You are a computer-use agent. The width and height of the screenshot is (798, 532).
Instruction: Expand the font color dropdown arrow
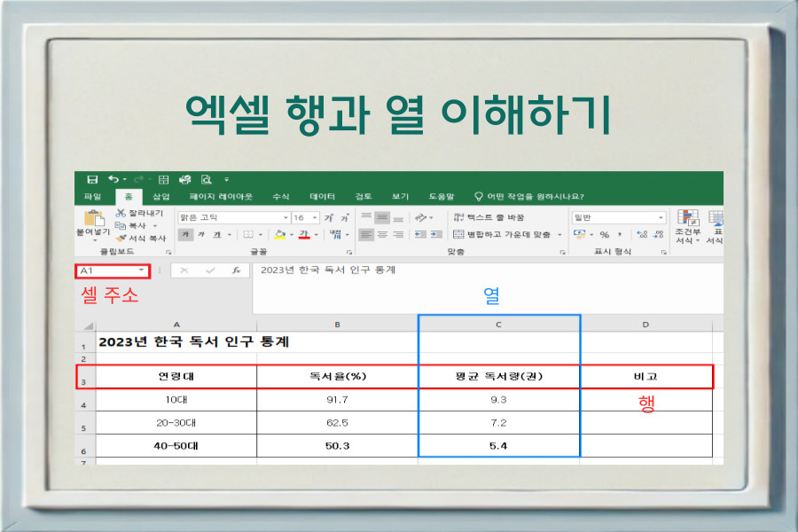point(316,235)
